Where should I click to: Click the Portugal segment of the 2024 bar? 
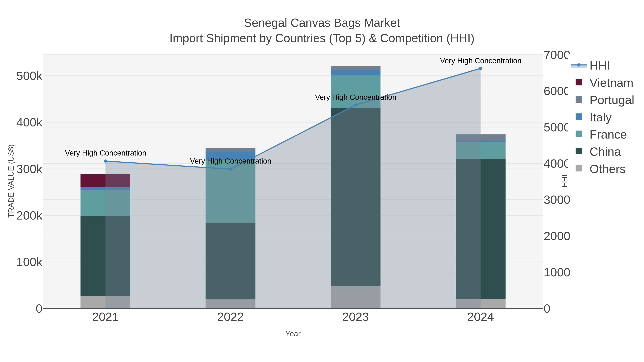(480, 138)
